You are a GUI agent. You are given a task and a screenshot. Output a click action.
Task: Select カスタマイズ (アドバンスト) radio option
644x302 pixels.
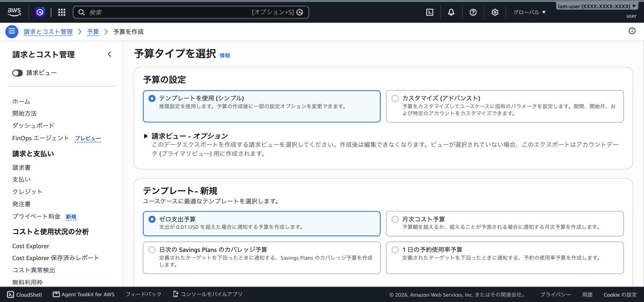click(395, 98)
